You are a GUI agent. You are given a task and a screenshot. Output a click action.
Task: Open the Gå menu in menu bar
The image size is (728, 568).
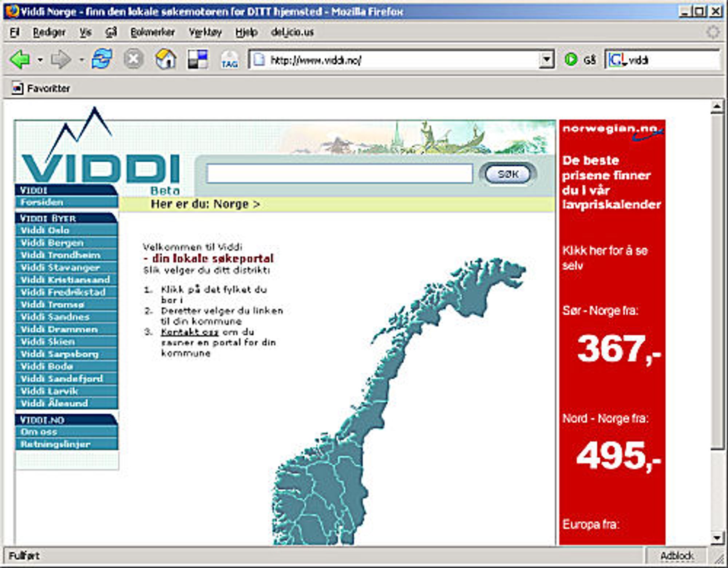(x=111, y=32)
